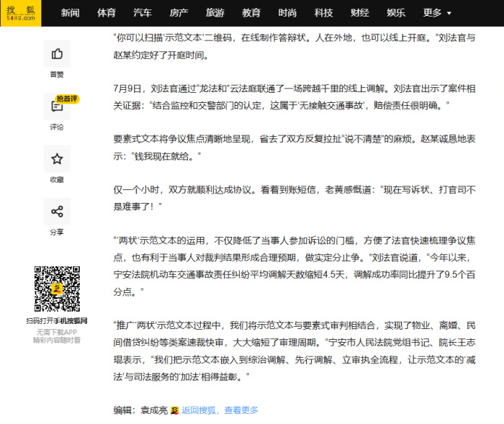Click the 返回搜狐 link

[x=199, y=410]
